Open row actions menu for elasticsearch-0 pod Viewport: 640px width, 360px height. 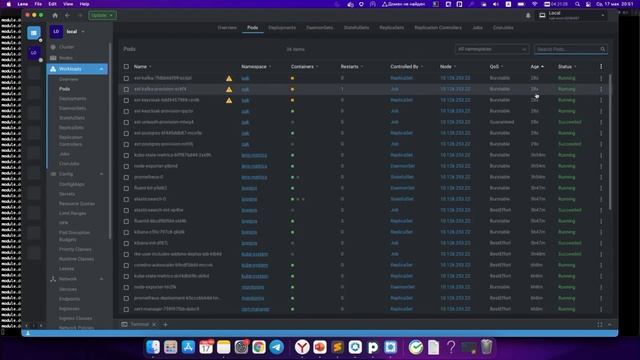601,199
